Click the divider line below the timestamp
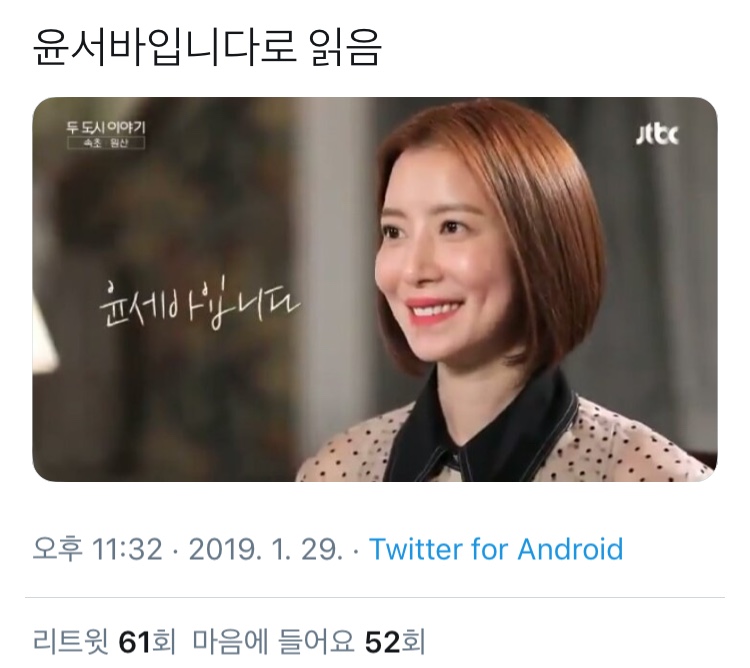This screenshot has height=668, width=750. (375, 597)
